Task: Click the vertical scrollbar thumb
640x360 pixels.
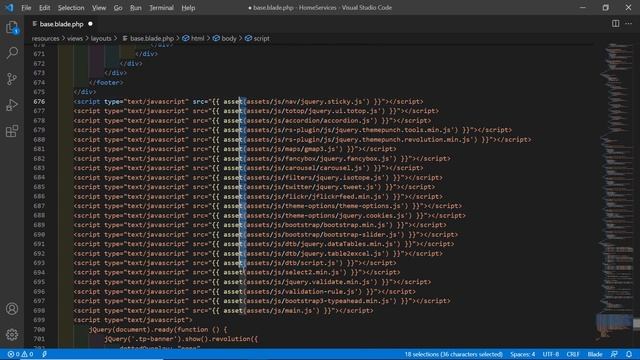Action: pyautogui.click(x=636, y=324)
